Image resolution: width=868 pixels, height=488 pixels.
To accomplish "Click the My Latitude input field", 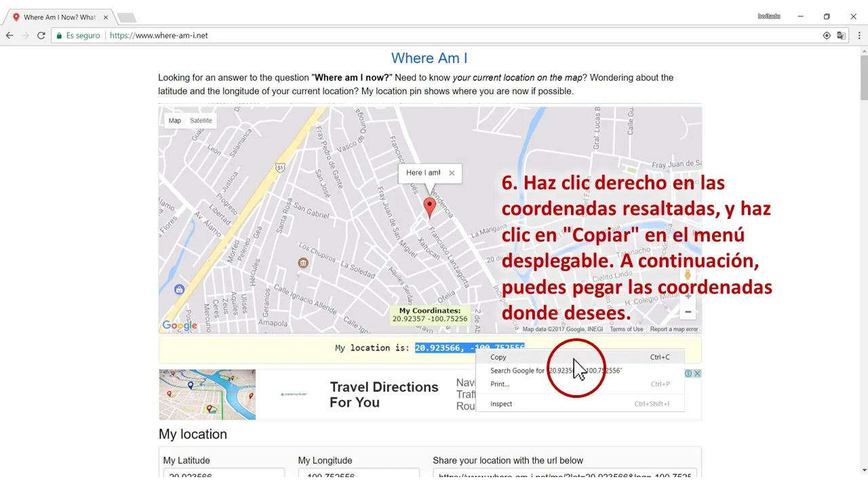I will [x=224, y=473].
